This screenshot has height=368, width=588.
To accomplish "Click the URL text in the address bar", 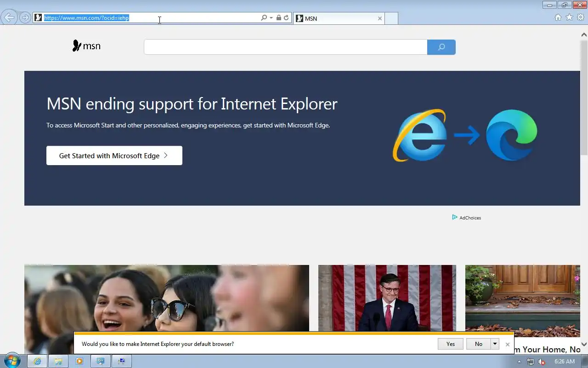I will click(86, 18).
